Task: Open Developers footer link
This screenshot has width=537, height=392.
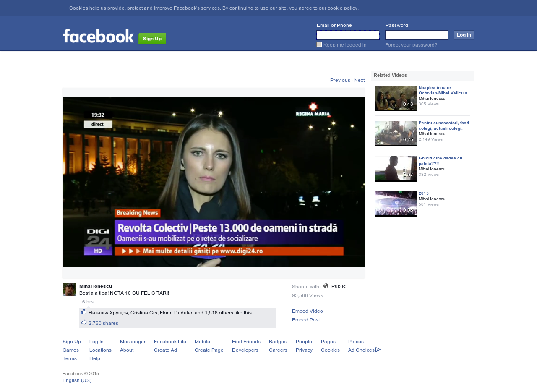Action: point(245,350)
